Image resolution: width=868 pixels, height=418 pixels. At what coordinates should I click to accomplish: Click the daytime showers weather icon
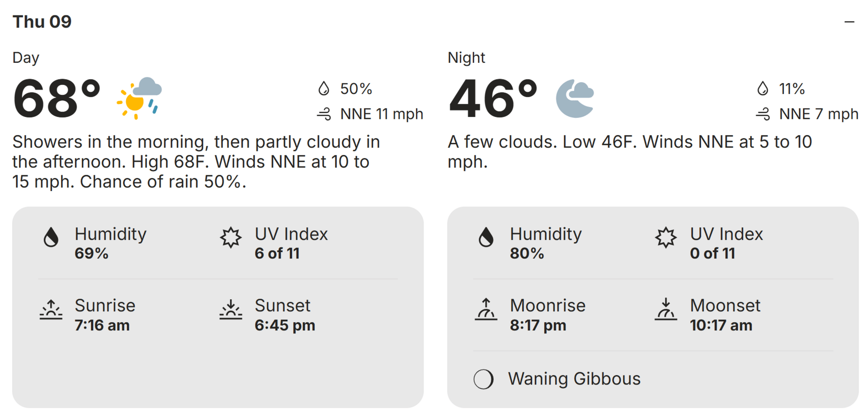(139, 98)
